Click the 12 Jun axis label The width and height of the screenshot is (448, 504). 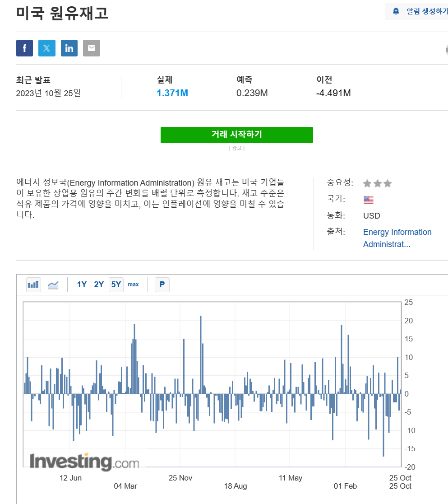(70, 478)
